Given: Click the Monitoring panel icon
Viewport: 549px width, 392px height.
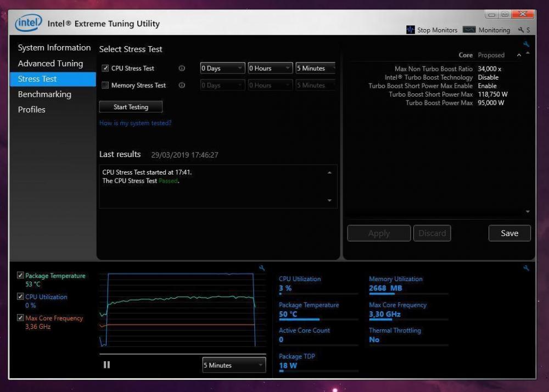Looking at the screenshot, I should (x=469, y=30).
